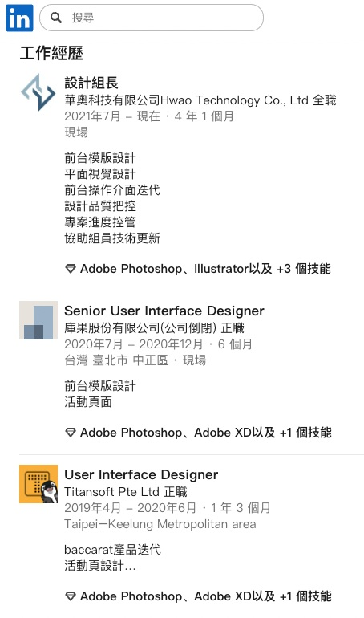Screen dimensions: 364x618
Task: Focus the 搜尋 search field
Action: coord(152,18)
